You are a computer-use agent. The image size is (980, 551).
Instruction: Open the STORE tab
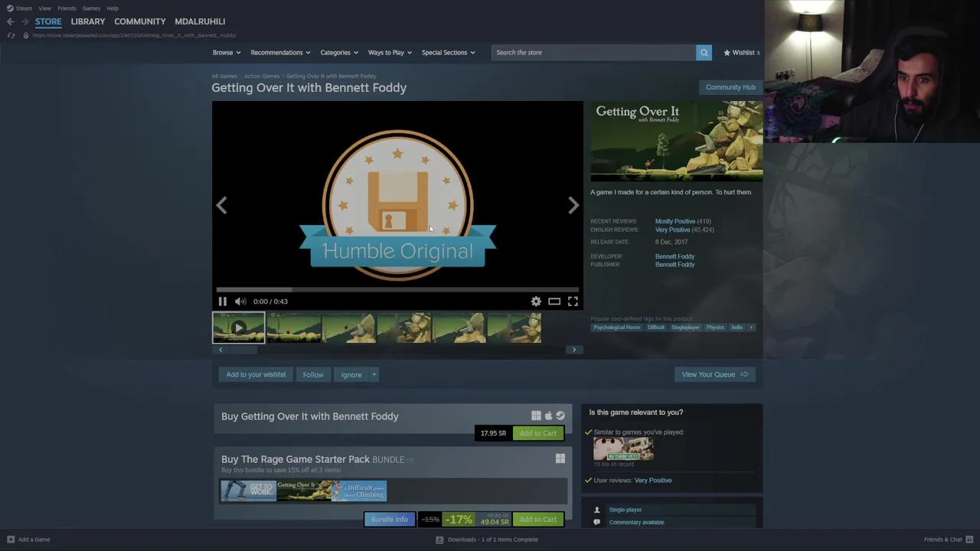[48, 21]
